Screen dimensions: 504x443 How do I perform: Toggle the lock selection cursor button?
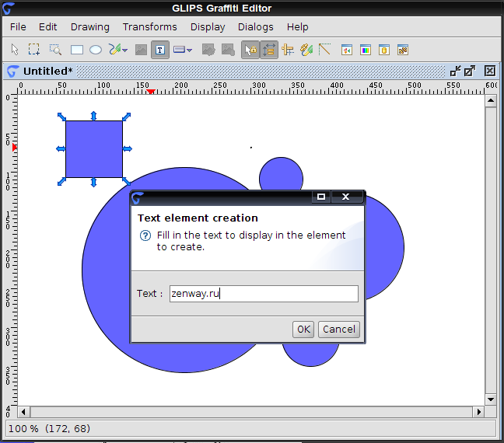coord(250,50)
